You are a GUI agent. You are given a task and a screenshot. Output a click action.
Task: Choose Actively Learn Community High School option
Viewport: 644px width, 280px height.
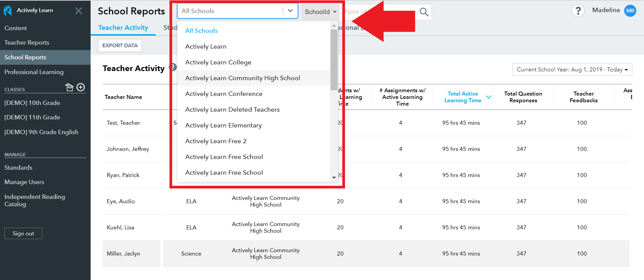[253, 78]
